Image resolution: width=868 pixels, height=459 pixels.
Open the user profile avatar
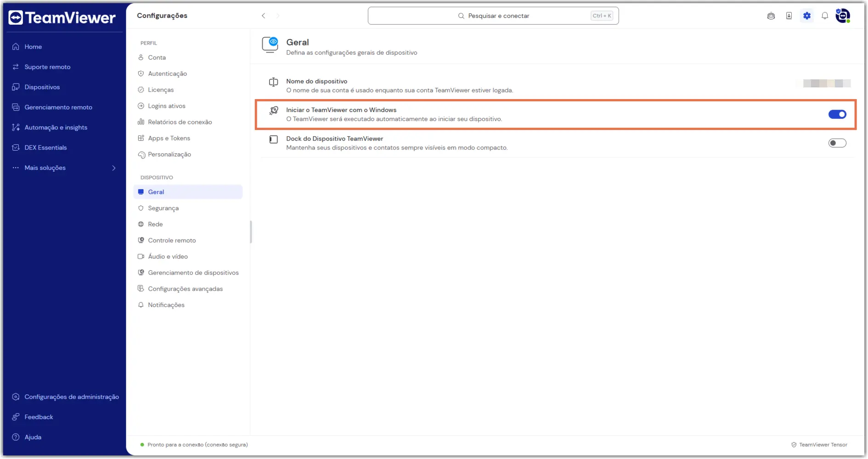click(x=843, y=16)
